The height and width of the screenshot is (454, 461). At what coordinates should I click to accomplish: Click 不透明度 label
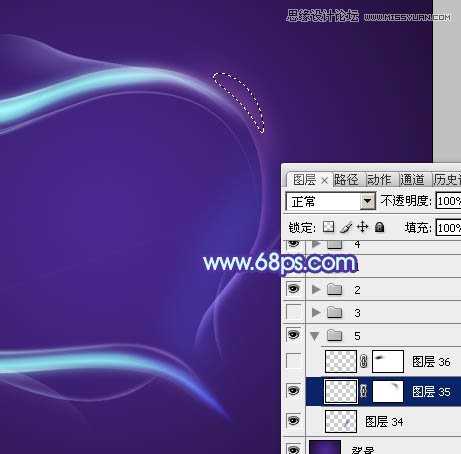click(x=406, y=201)
